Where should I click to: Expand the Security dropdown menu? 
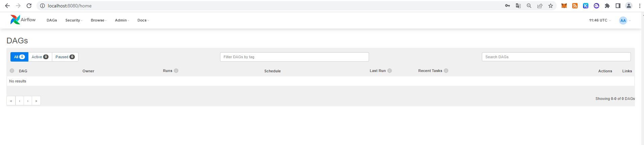point(74,20)
